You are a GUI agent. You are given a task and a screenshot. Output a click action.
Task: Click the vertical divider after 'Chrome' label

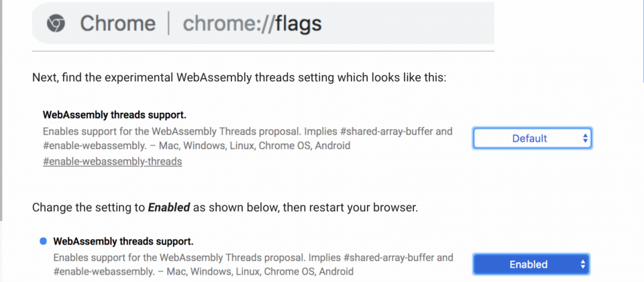click(169, 23)
